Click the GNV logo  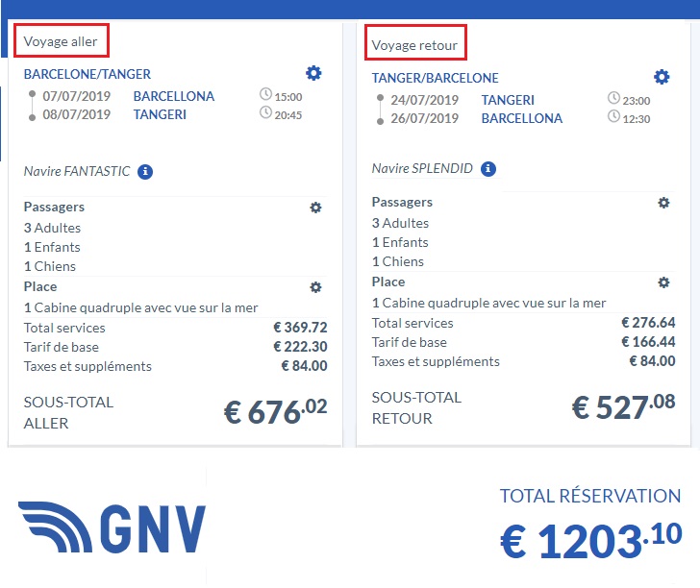click(112, 528)
